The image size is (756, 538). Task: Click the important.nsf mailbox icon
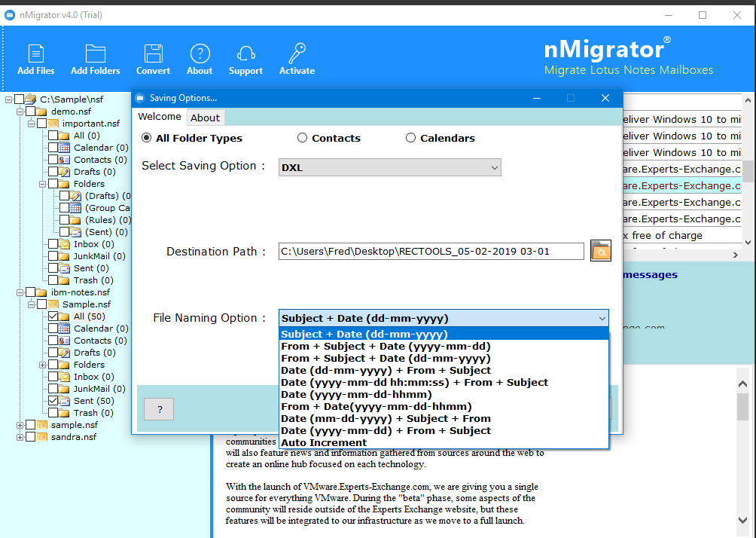tap(53, 124)
